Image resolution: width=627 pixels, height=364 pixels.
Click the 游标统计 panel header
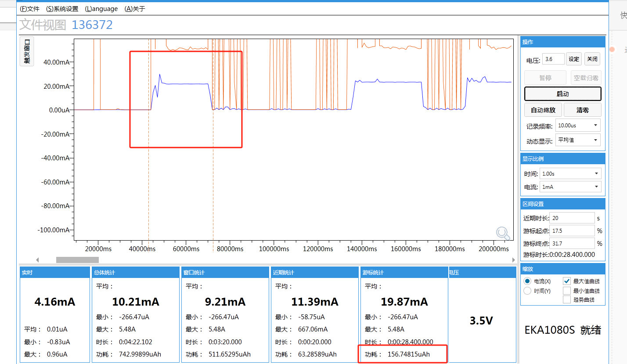click(x=404, y=272)
